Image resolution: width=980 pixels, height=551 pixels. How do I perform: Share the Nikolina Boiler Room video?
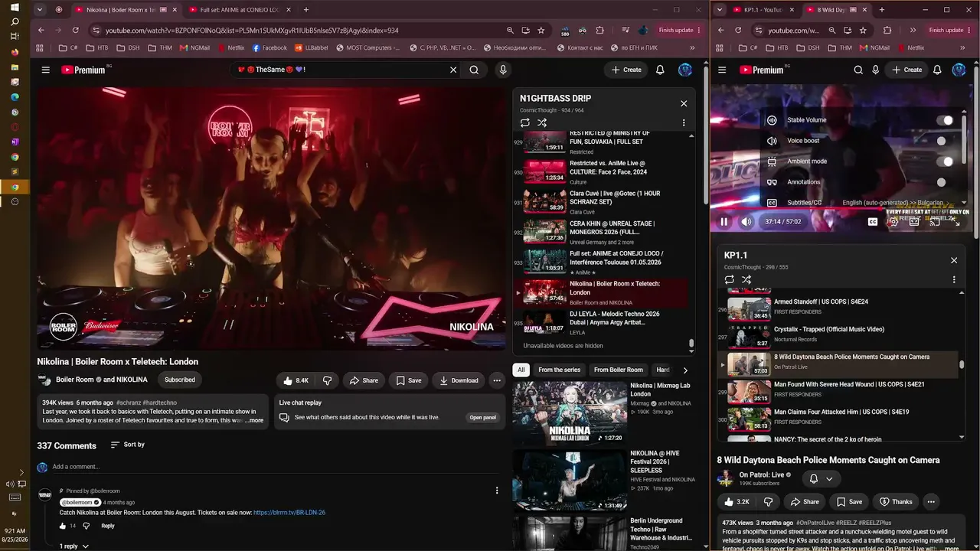point(364,380)
